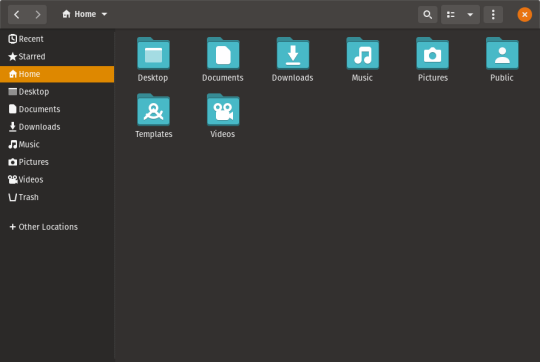
Task: Select the Public folder icon
Action: (502, 53)
